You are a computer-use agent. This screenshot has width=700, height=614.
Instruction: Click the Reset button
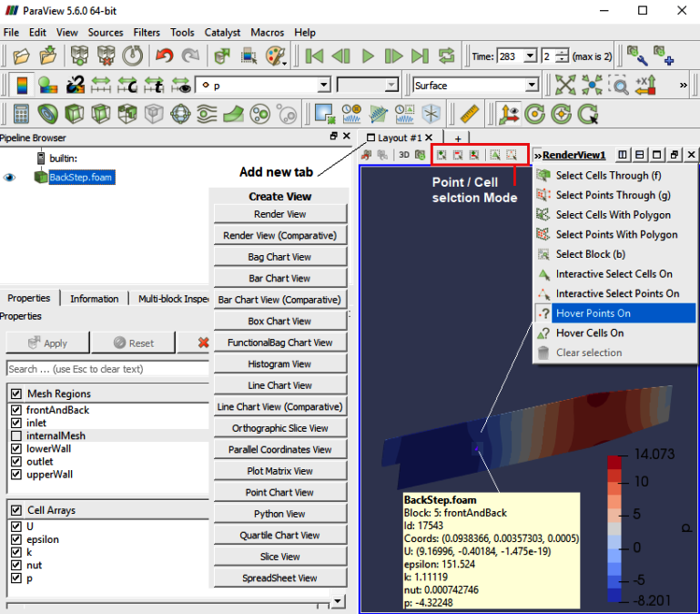[x=134, y=343]
